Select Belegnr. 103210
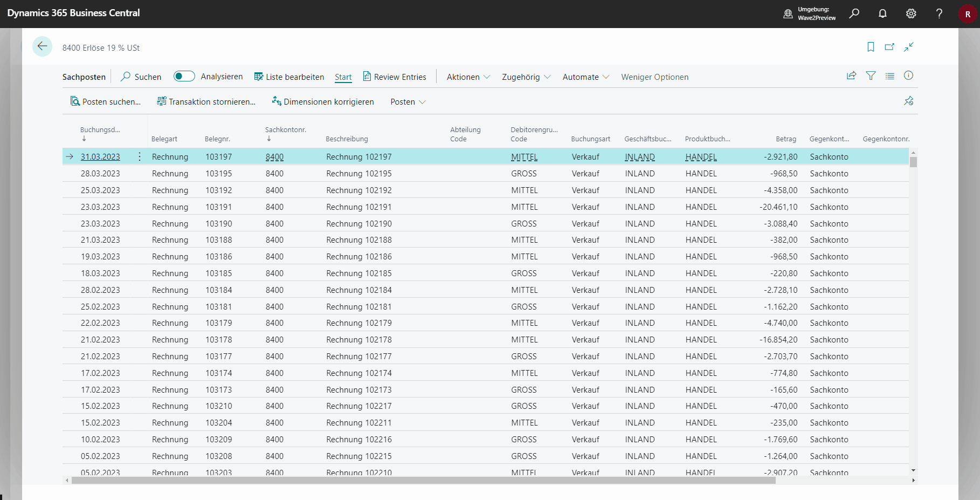 218,406
